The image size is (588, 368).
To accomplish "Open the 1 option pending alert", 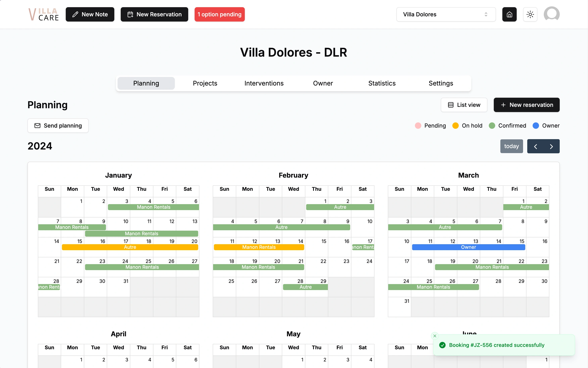I will [x=219, y=14].
